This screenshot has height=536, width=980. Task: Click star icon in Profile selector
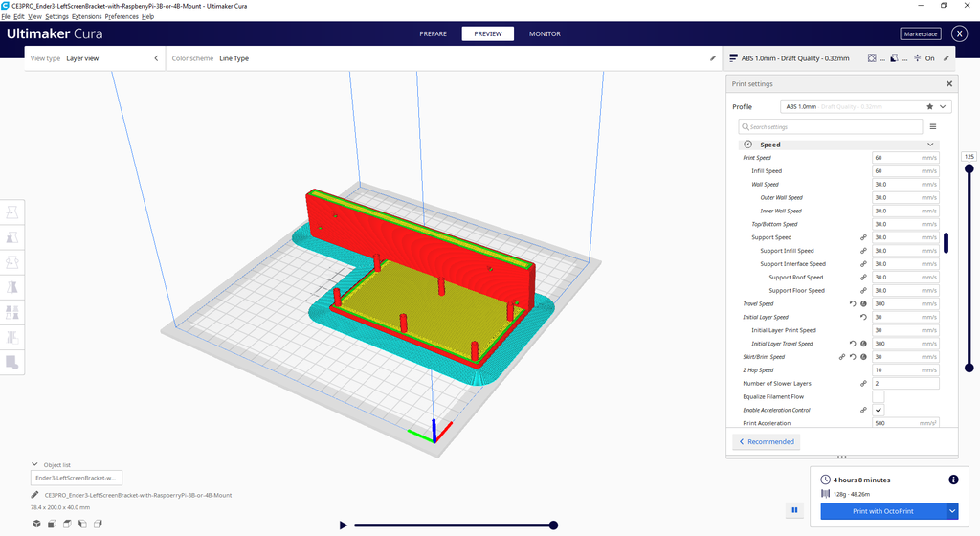point(930,107)
